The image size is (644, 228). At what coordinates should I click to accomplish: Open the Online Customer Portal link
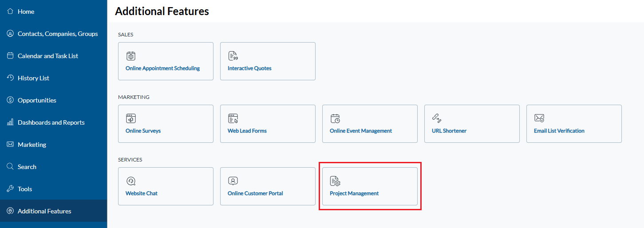(255, 193)
